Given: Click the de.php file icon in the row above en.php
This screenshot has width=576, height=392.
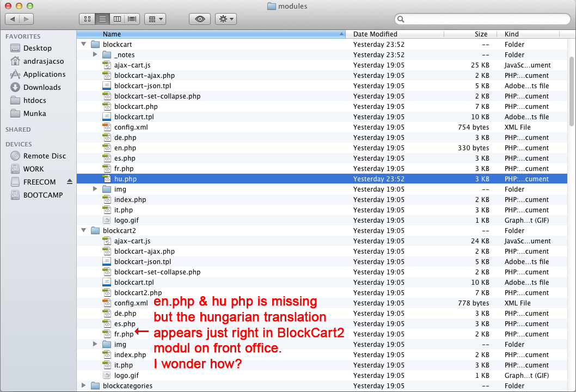Looking at the screenshot, I should [107, 137].
